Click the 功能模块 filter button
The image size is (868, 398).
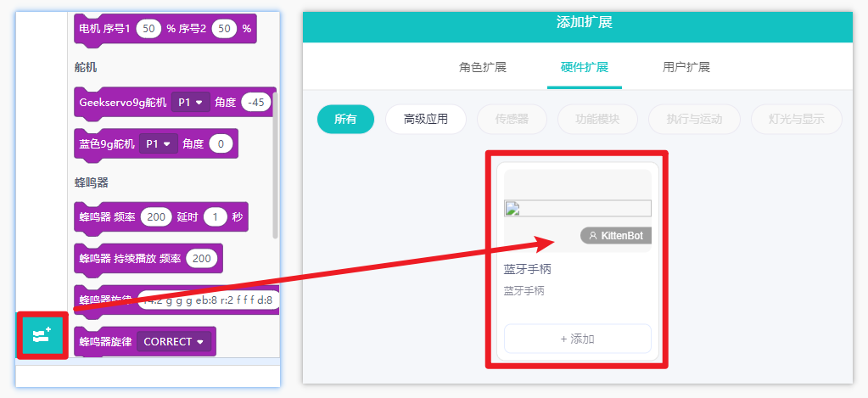(x=598, y=119)
